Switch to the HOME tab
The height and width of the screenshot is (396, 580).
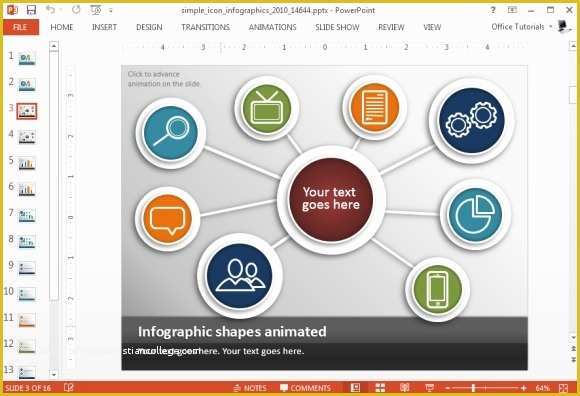click(62, 27)
